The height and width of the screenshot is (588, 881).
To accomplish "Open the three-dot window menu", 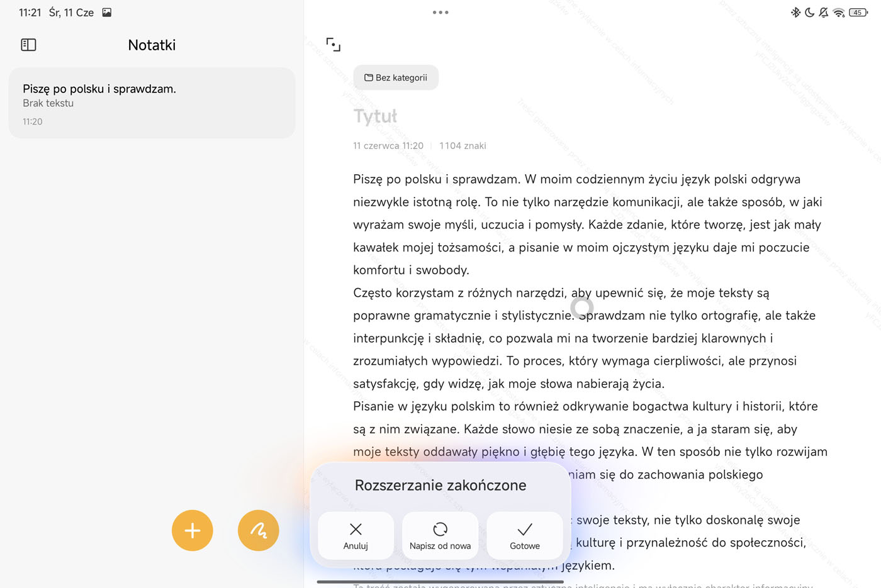I will 441,12.
